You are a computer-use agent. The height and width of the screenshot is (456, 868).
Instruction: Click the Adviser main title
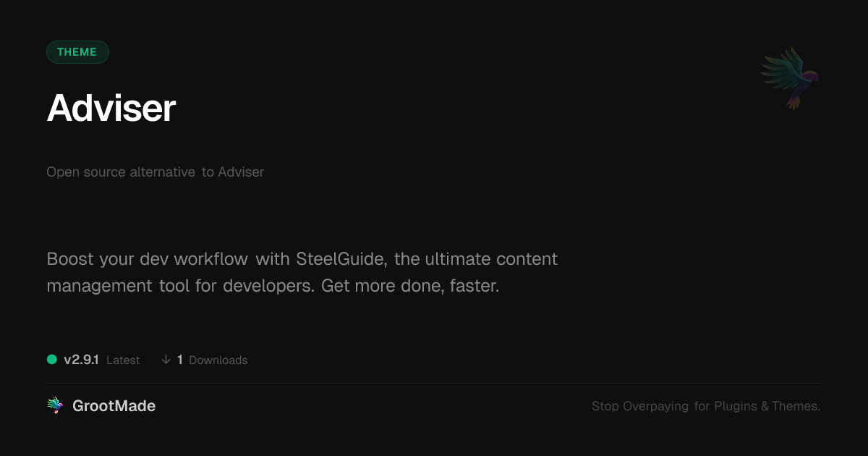[x=111, y=109]
